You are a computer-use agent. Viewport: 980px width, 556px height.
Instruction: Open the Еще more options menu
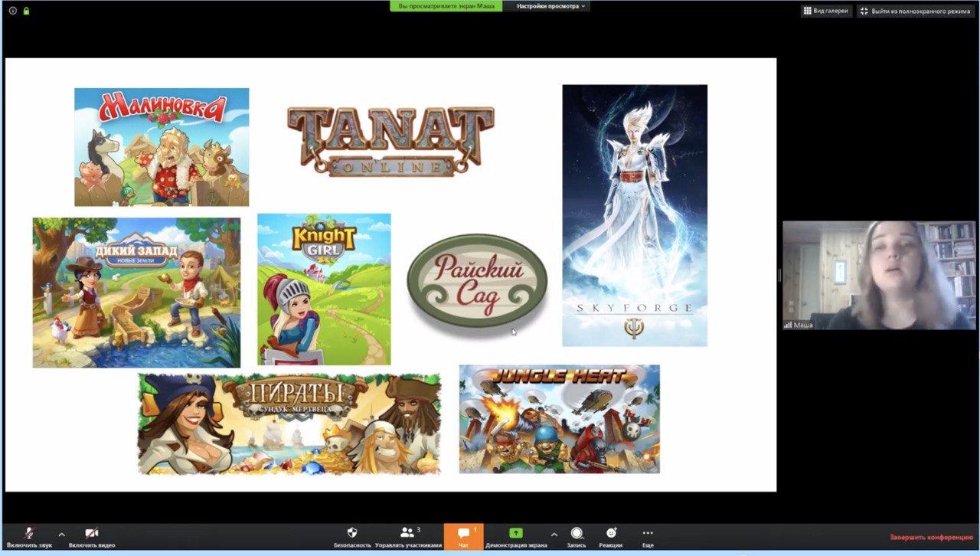point(648,538)
